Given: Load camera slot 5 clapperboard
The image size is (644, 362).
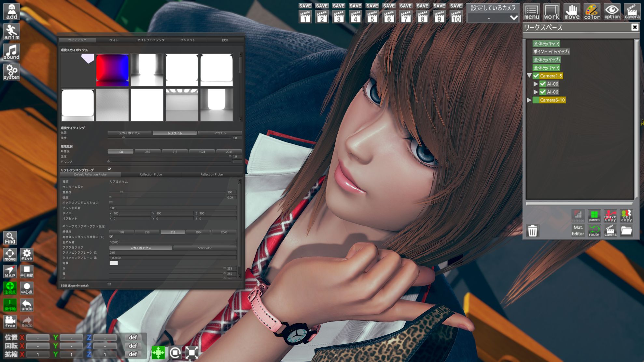Looking at the screenshot, I should tap(372, 17).
